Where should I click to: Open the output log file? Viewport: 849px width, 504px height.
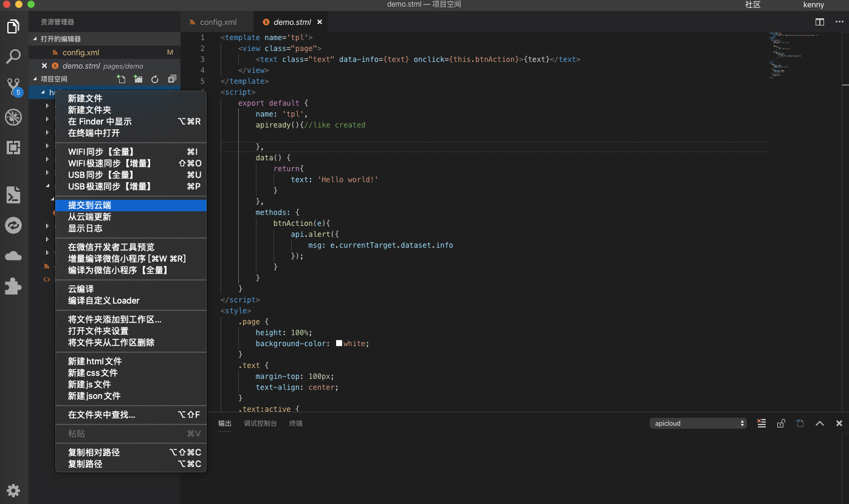[800, 423]
